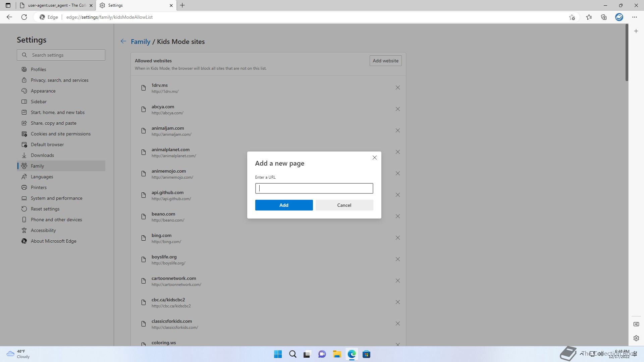
Task: Open the tab actions menu
Action: coord(8,5)
